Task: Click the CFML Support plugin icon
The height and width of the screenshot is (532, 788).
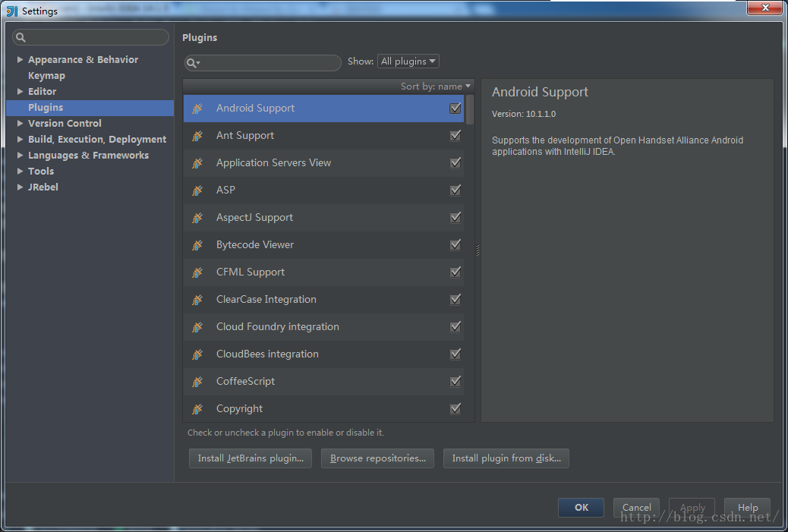Action: (x=197, y=272)
